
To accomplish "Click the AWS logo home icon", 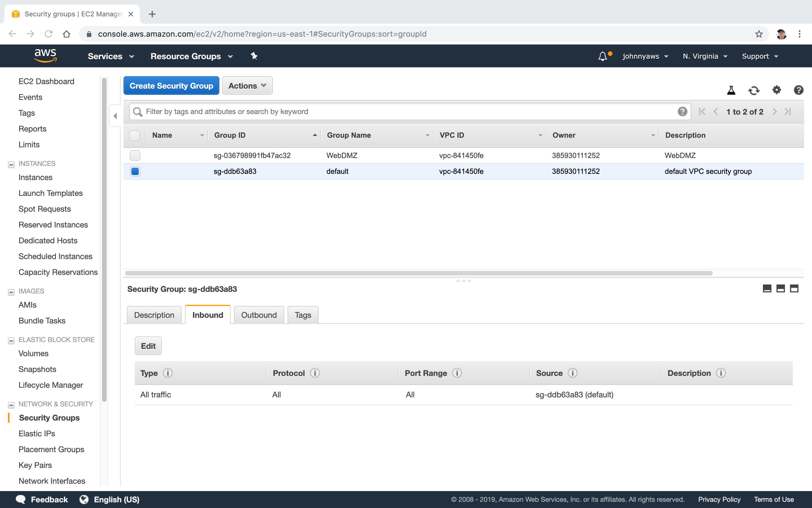I will point(45,56).
